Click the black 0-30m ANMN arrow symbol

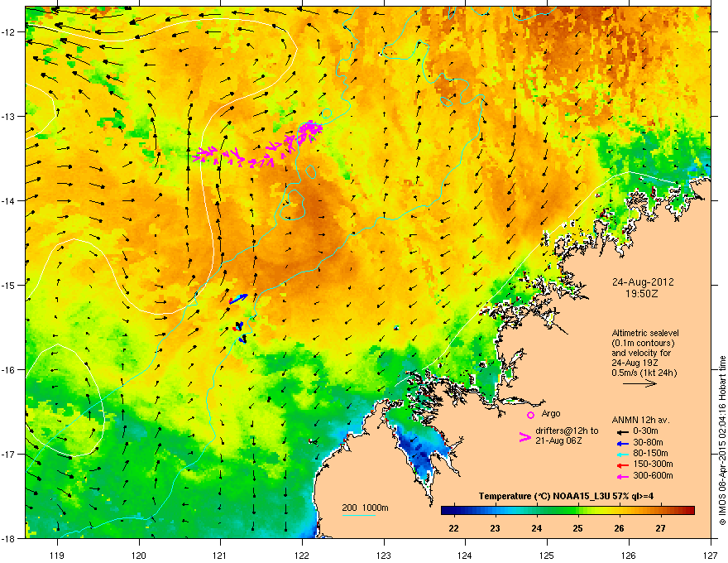click(623, 431)
